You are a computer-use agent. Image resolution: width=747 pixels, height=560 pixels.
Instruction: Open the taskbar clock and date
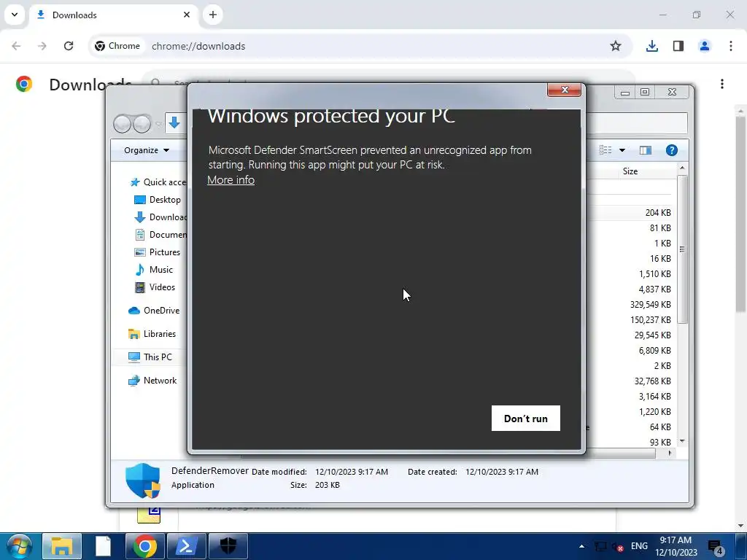[676, 546]
